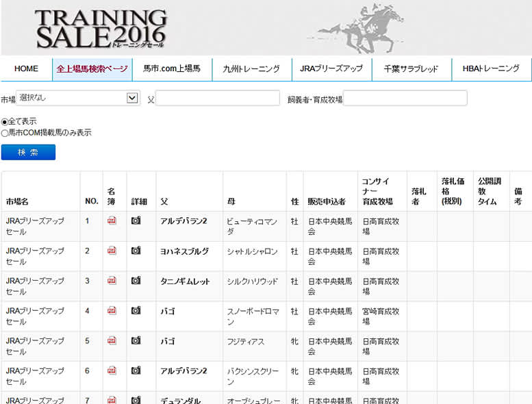Open the 千葉サラブレッド tab
The width and height of the screenshot is (532, 404).
coord(411,69)
